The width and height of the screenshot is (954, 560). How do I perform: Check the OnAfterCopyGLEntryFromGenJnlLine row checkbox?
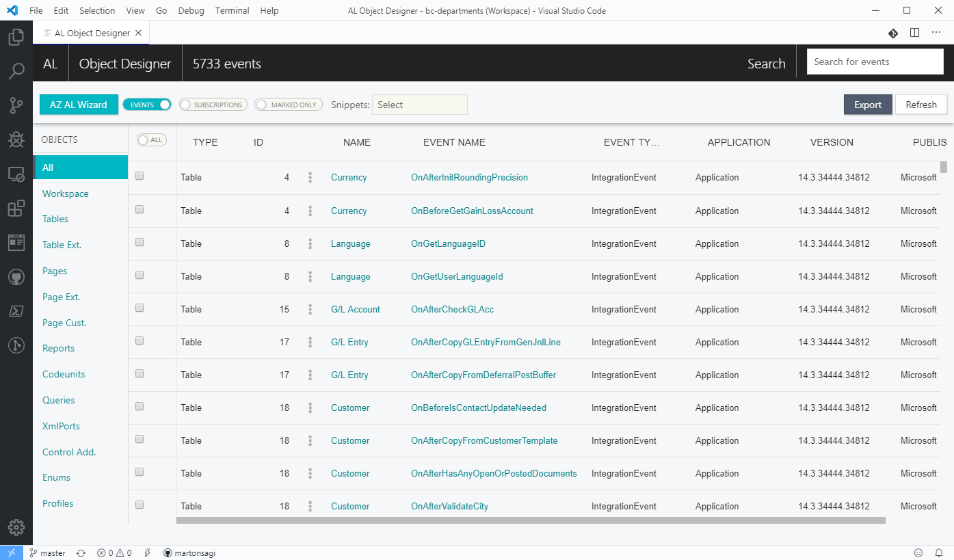tap(140, 341)
